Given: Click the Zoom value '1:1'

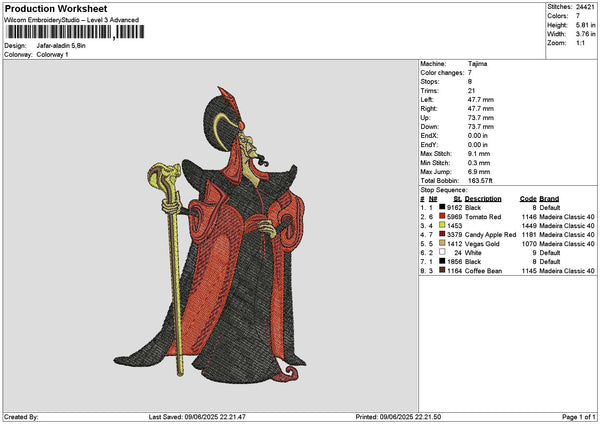Looking at the screenshot, I should tap(580, 43).
